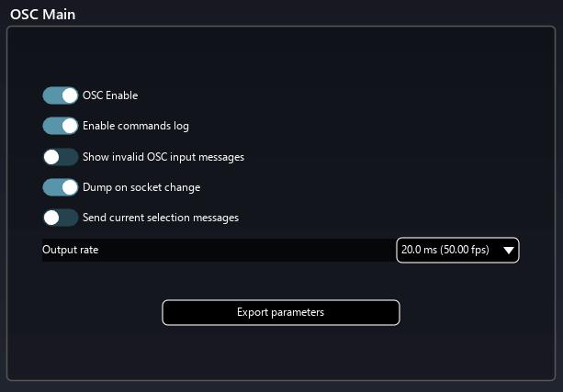Screen dimensions: 563x392
Task: Click the OSC Main panel title
Action: [42, 14]
